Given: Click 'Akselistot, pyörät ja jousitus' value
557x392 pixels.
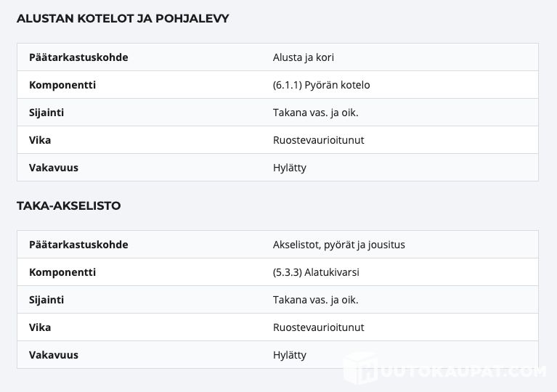Looking at the screenshot, I should (x=339, y=245).
